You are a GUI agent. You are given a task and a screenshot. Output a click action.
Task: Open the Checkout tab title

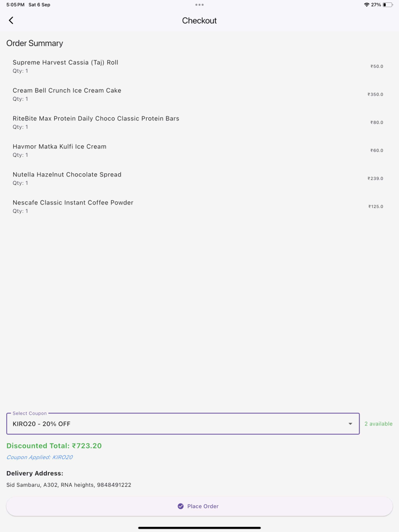tap(199, 21)
